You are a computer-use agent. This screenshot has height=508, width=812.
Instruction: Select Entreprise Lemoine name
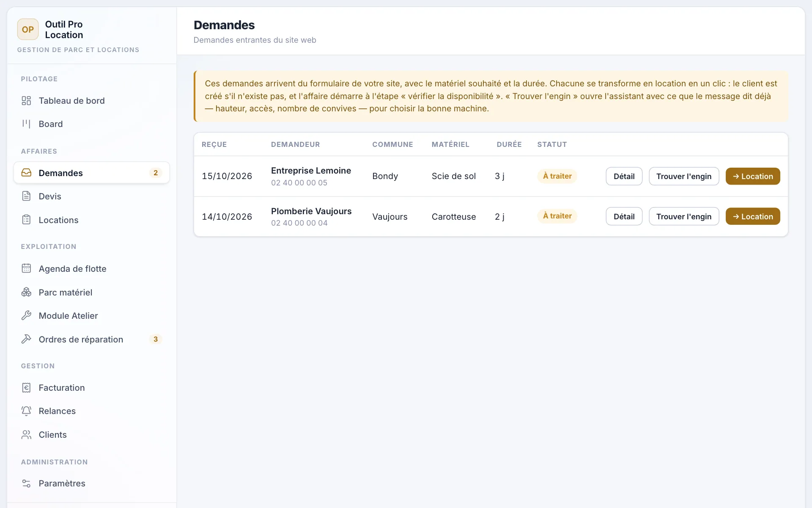tap(311, 171)
